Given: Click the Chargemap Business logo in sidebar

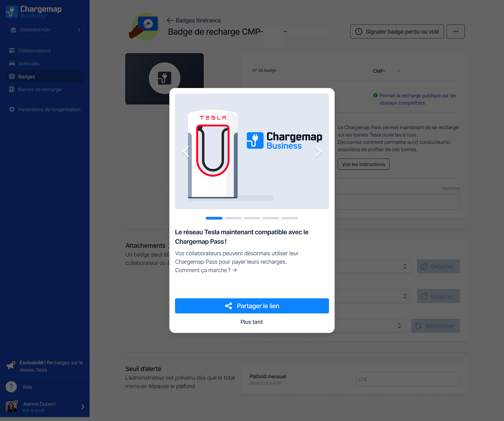Looking at the screenshot, I should [34, 12].
